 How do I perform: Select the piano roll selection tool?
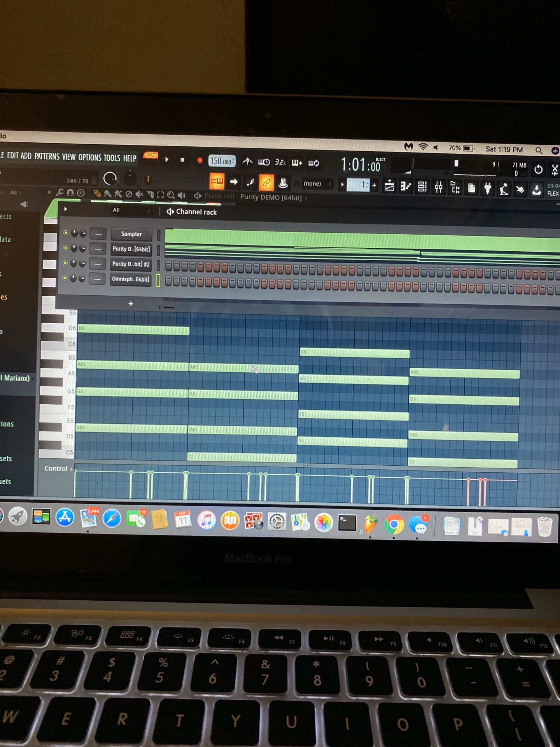[160, 195]
